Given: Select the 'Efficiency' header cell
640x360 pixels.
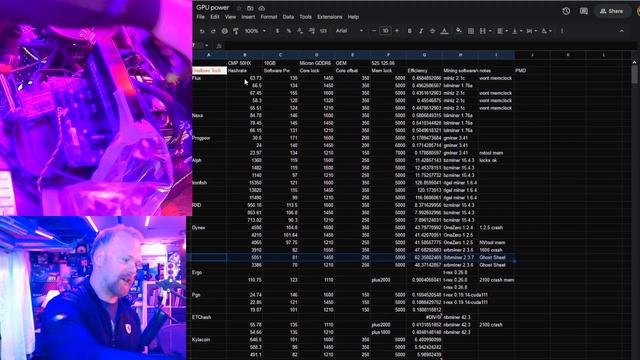Looking at the screenshot, I should [424, 71].
